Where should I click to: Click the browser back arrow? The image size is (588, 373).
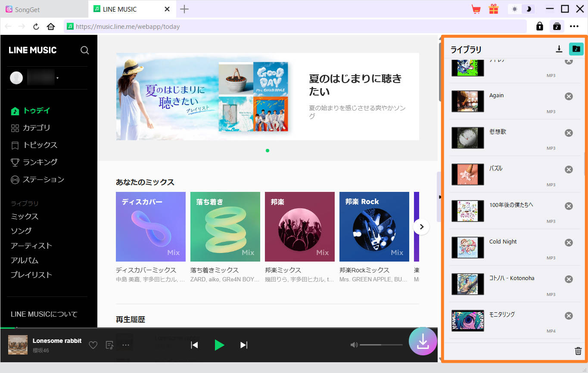8,26
